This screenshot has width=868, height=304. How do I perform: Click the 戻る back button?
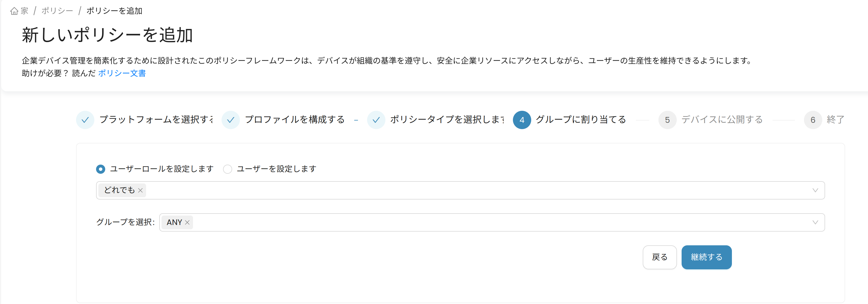point(659,257)
